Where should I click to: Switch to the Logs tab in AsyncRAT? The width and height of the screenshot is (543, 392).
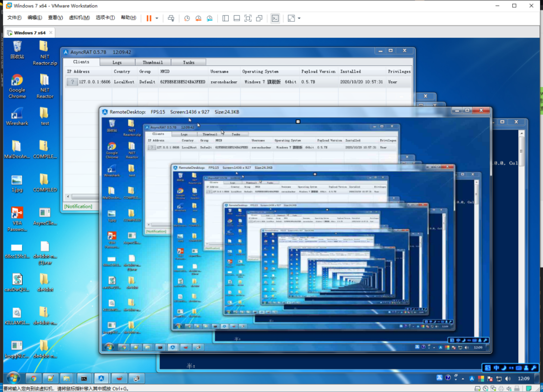click(117, 62)
